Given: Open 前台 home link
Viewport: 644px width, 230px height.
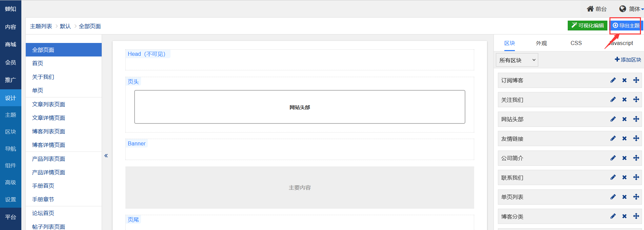Looking at the screenshot, I should pyautogui.click(x=597, y=9).
